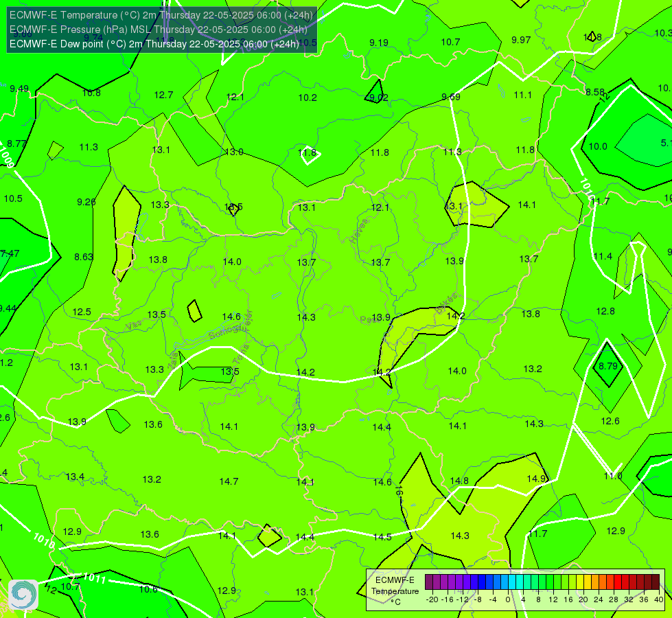Pick the yellow legend swatch near 20
This screenshot has width=672, height=618.
[580, 582]
